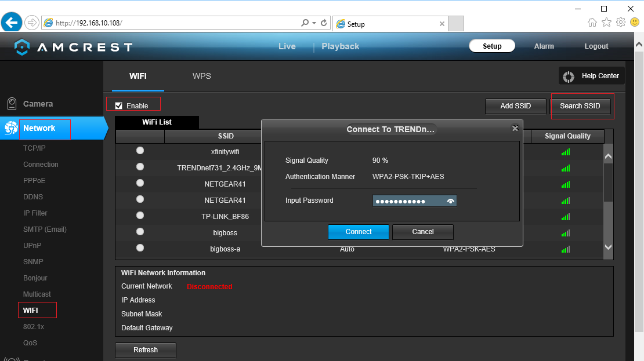Image resolution: width=644 pixels, height=361 pixels.
Task: Click the Network globe icon in sidebar
Action: [x=11, y=129]
